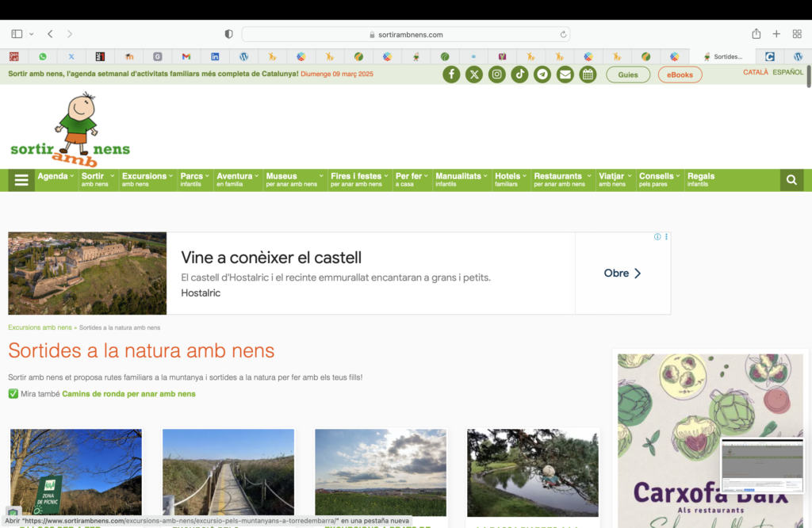Open the Regals infantils menu item
812x528 pixels.
tap(701, 180)
